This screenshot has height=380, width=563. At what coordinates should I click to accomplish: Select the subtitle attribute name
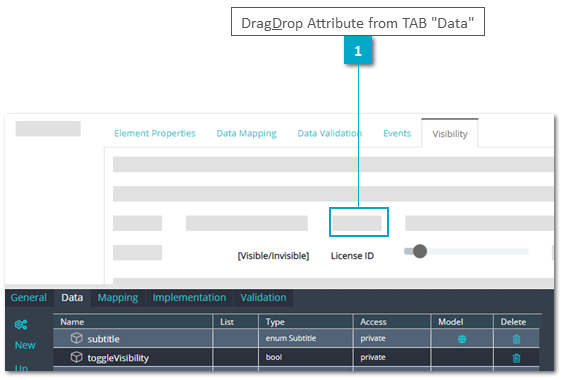(x=103, y=339)
